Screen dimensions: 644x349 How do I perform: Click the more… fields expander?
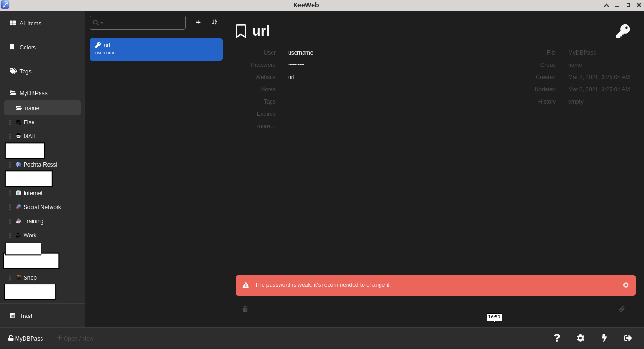click(266, 126)
